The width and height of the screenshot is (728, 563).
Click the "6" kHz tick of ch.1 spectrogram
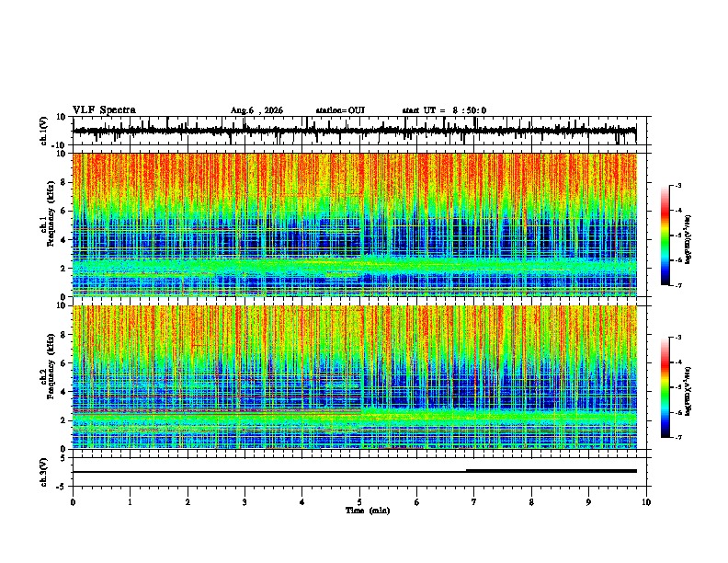[x=63, y=211]
